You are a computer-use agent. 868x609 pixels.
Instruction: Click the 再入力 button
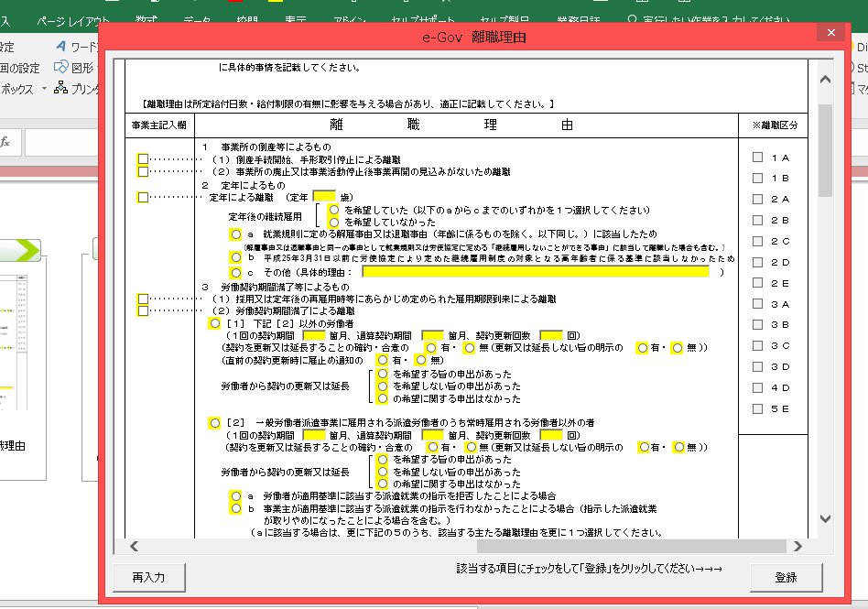149,578
